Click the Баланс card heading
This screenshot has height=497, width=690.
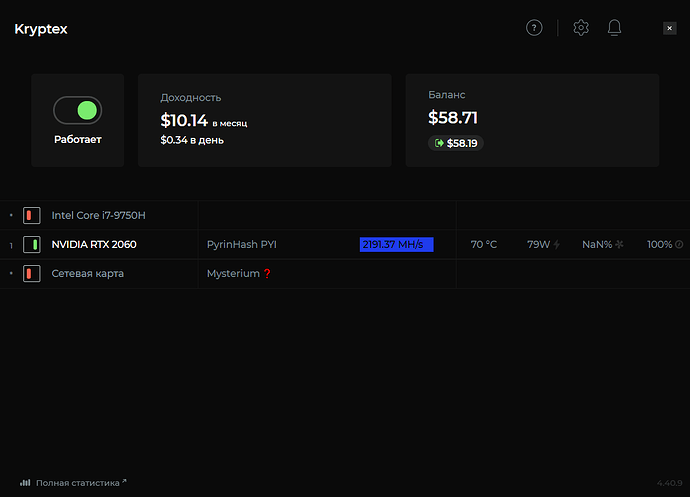click(x=447, y=95)
